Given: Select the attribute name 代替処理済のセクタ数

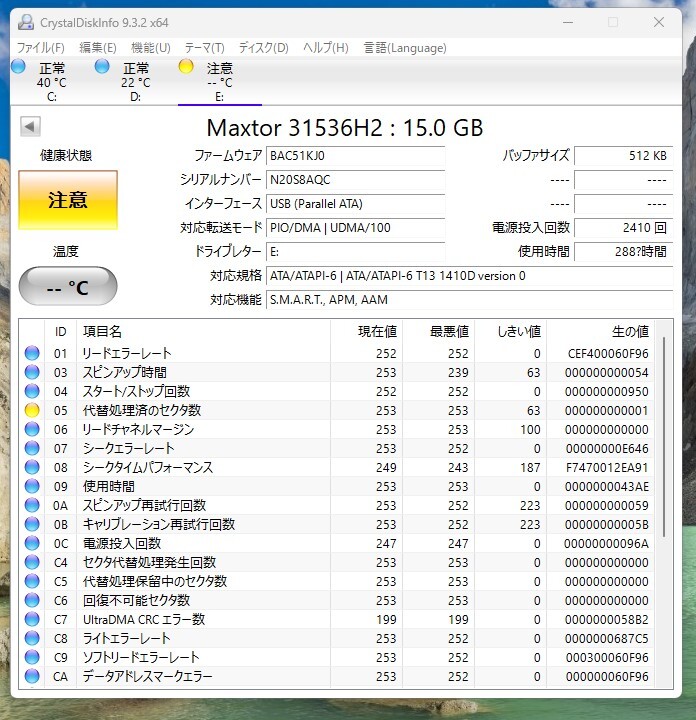Looking at the screenshot, I should click(x=142, y=410).
